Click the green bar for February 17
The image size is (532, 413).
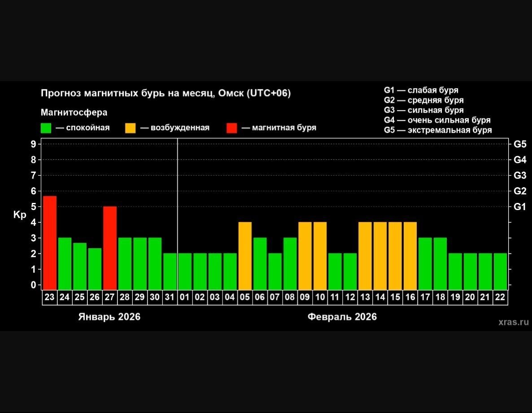tap(425, 264)
